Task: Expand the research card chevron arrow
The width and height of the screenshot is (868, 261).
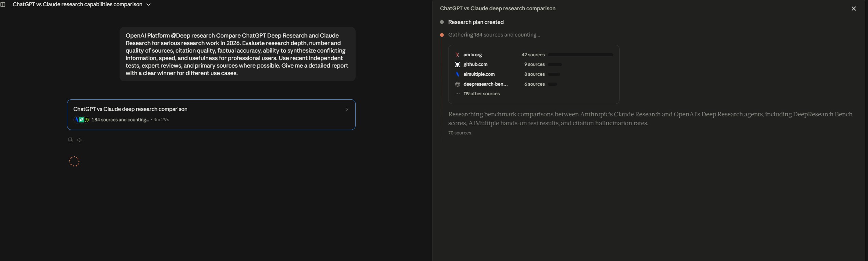Action: (x=347, y=110)
